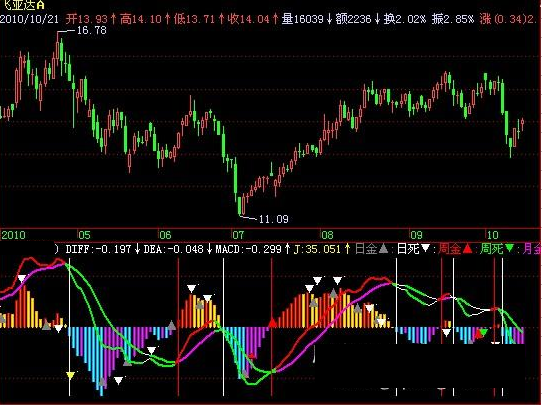Click the MACD:-0.299 indicator value

[x=249, y=249]
